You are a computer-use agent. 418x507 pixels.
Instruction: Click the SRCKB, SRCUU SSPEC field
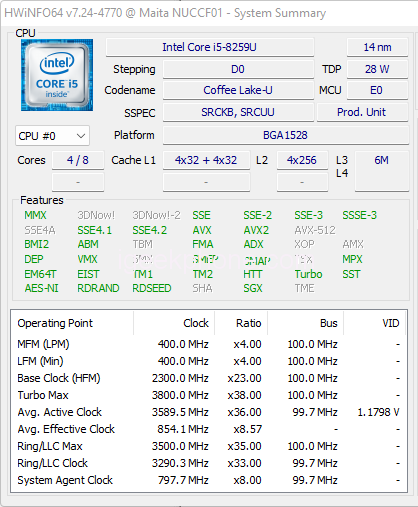[238, 112]
